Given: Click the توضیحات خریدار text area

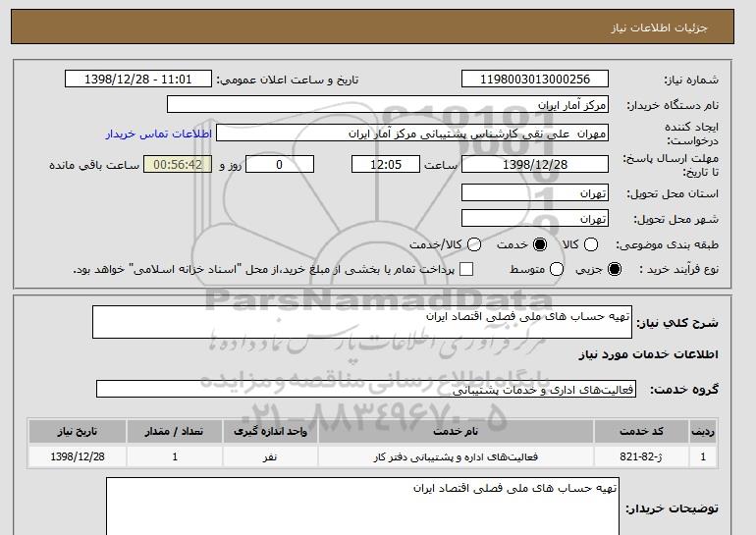Looking at the screenshot, I should [362, 507].
